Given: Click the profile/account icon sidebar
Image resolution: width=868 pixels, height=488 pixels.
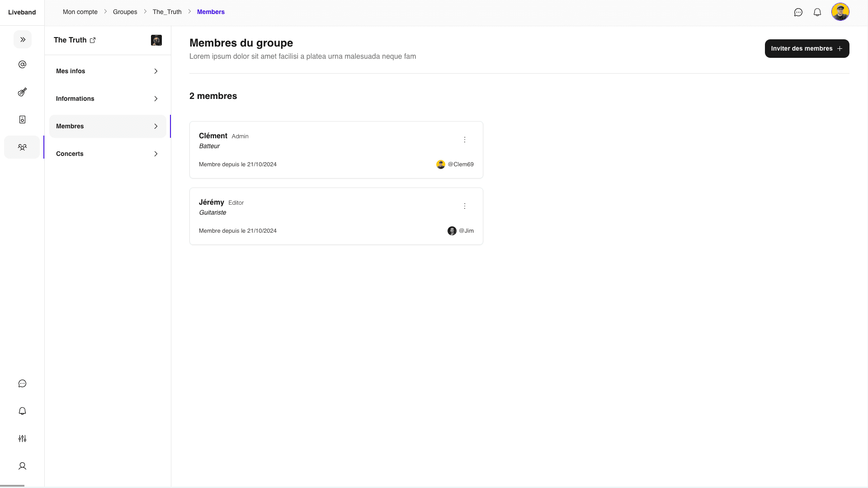Looking at the screenshot, I should point(22,466).
